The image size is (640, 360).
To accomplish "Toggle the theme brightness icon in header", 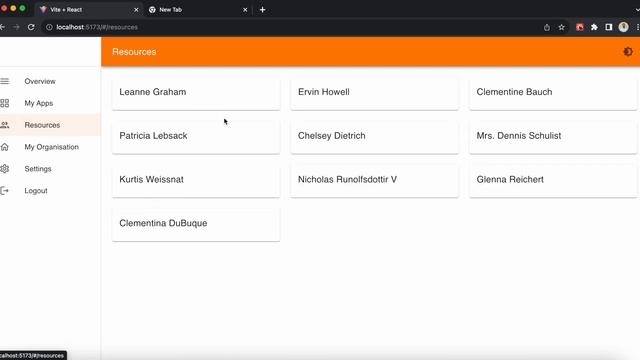I will (628, 52).
